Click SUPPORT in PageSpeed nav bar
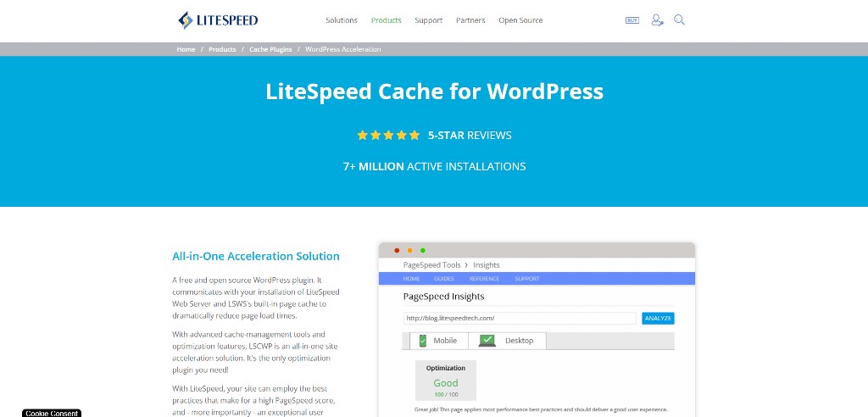 coord(527,279)
